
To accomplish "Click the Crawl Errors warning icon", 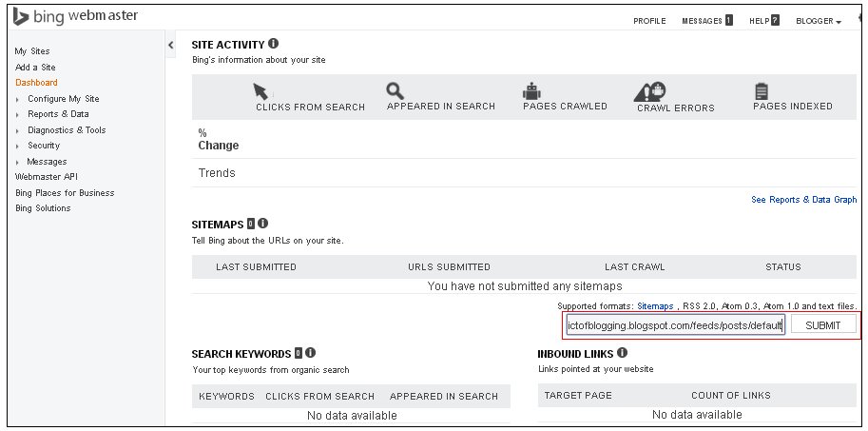I will pyautogui.click(x=649, y=91).
